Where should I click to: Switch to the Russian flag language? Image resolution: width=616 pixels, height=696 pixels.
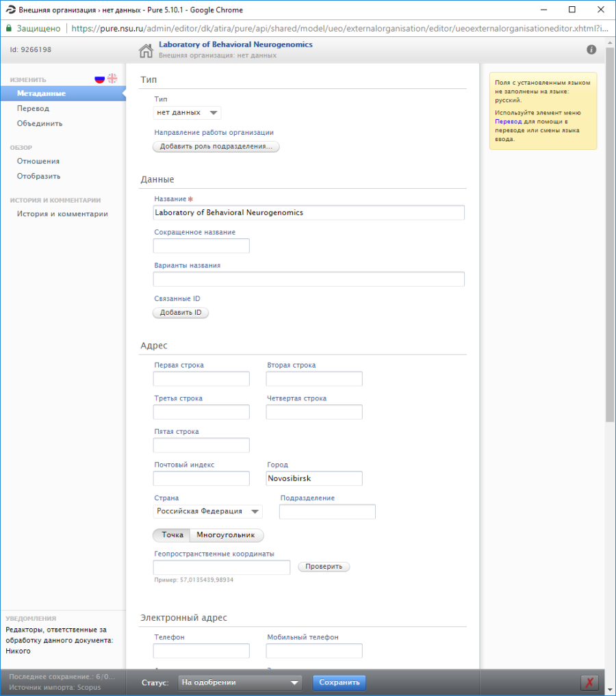(100, 79)
